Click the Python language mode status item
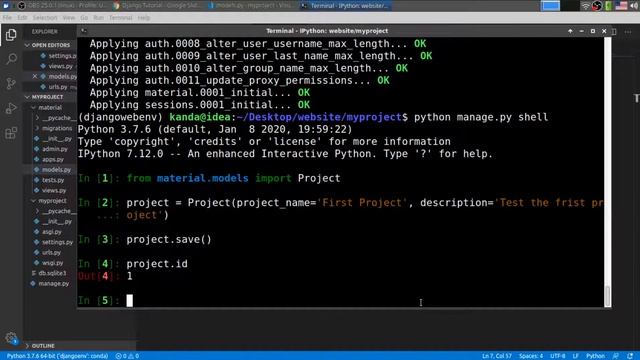640x360 pixels. tap(596, 356)
